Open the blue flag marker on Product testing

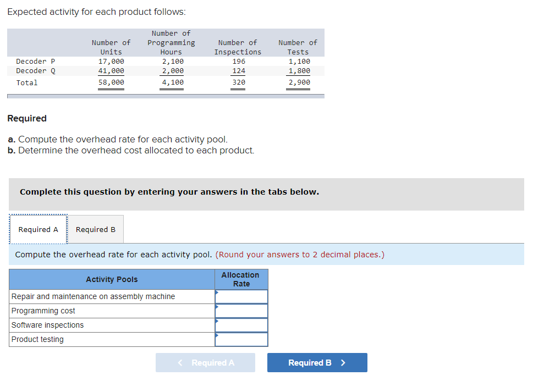(x=217, y=335)
